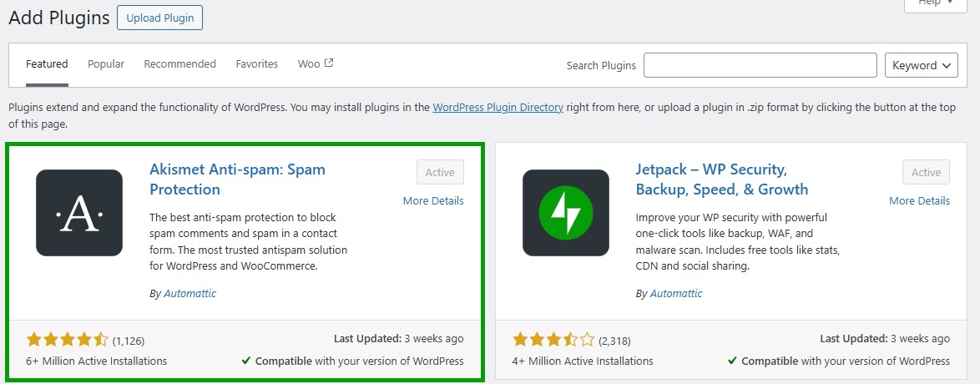Click Jetpack star rating icons
Viewport: 980px width, 384px height.
(x=553, y=341)
